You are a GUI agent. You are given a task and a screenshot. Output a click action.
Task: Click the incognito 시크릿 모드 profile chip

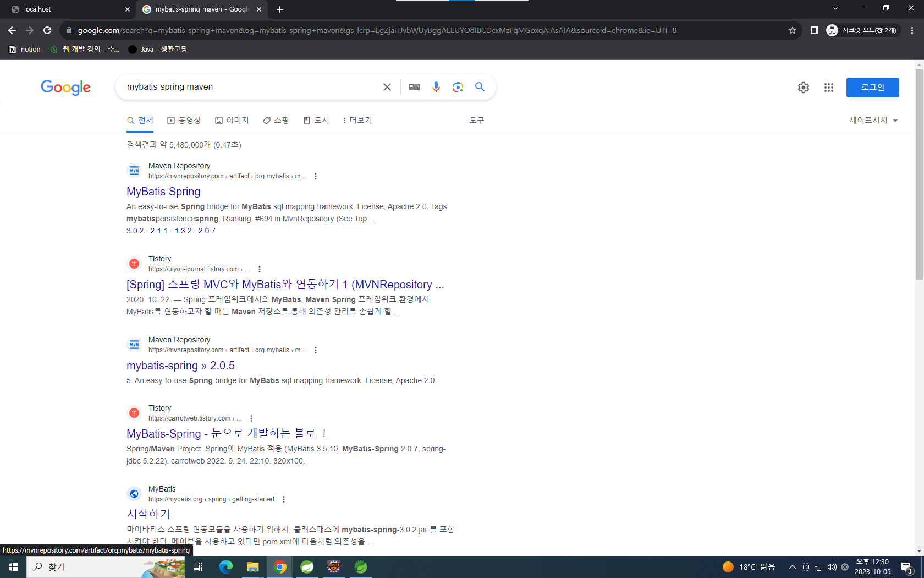[862, 30]
